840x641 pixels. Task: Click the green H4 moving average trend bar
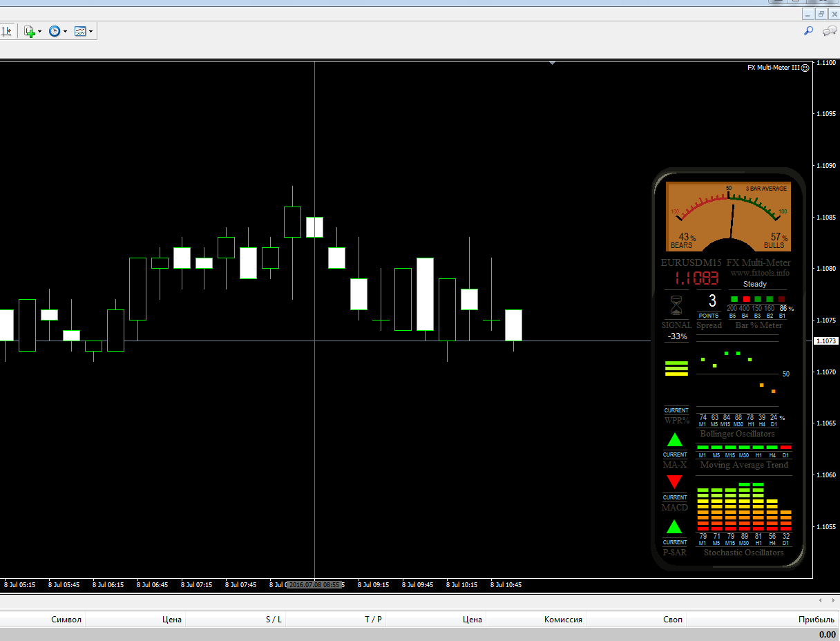tap(772, 448)
